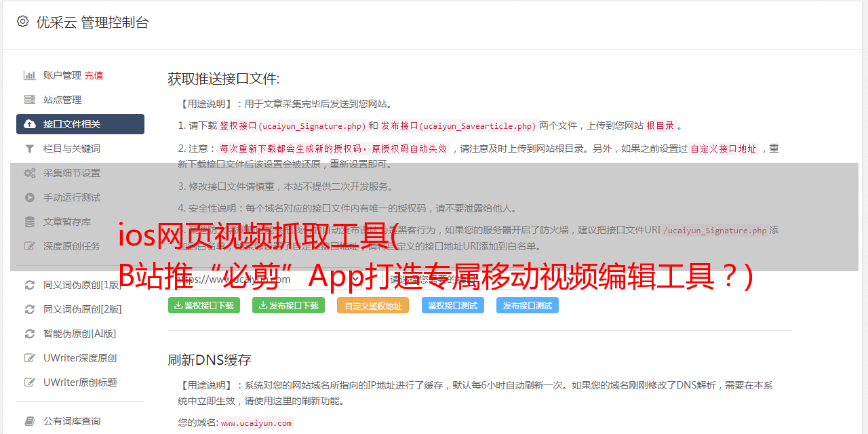This screenshot has height=434, width=868.
Task: Click the gears icon for 采集细节设置
Action: (30, 173)
